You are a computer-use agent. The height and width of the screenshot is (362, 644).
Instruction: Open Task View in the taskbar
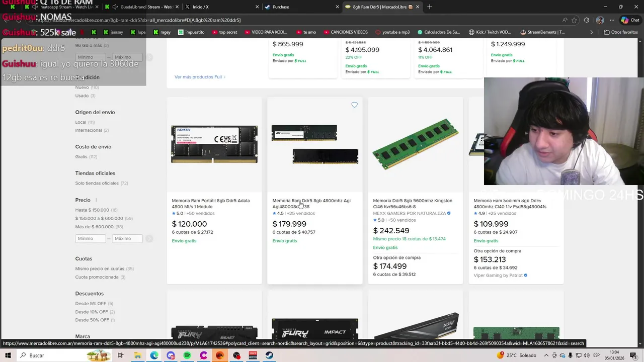click(121, 355)
